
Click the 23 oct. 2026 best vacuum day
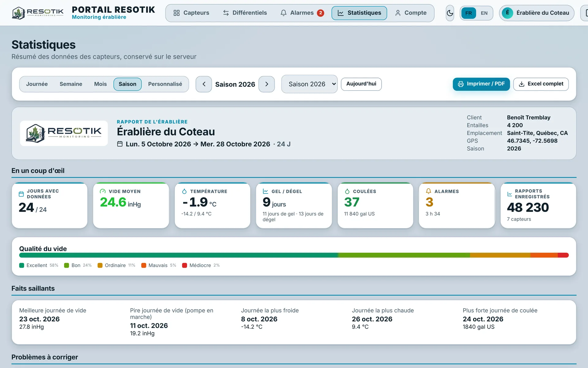[40, 319]
